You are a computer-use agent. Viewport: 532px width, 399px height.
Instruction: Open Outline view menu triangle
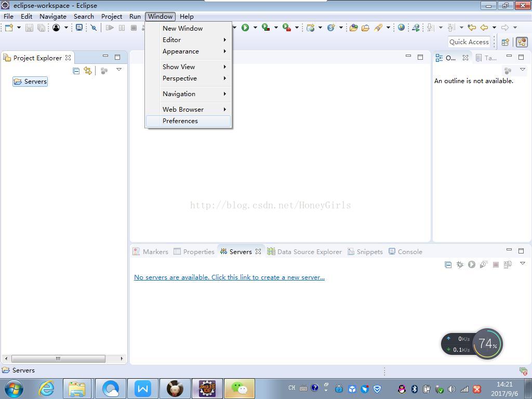[x=523, y=70]
